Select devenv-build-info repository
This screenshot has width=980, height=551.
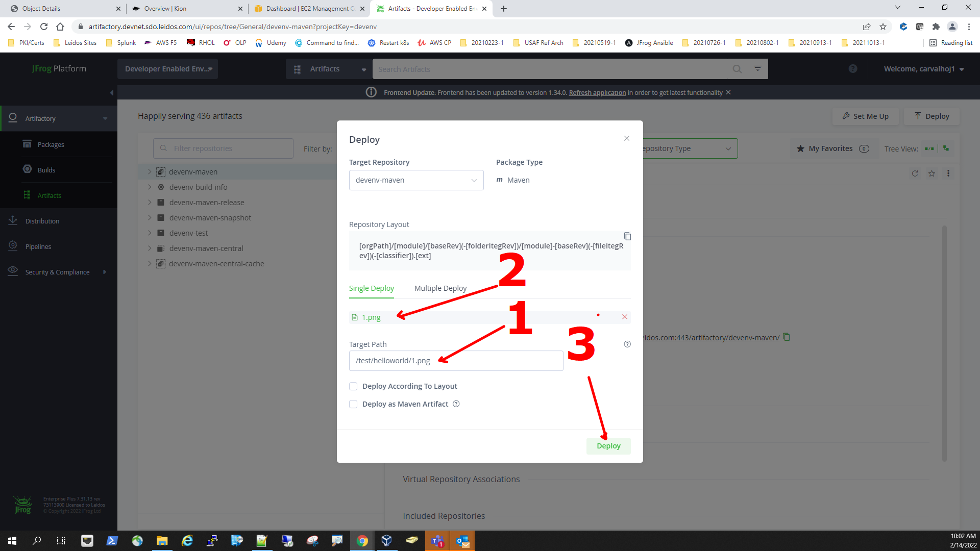(199, 187)
